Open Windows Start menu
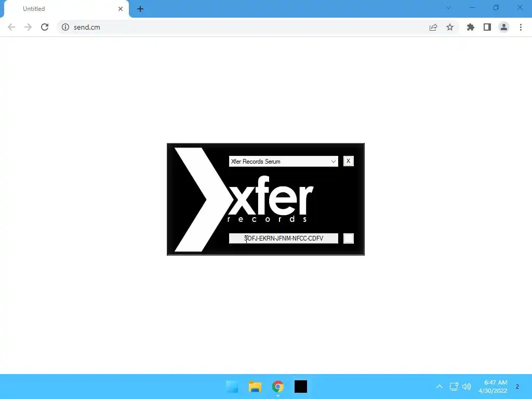Viewport: 532px width, 399px height. click(x=232, y=387)
